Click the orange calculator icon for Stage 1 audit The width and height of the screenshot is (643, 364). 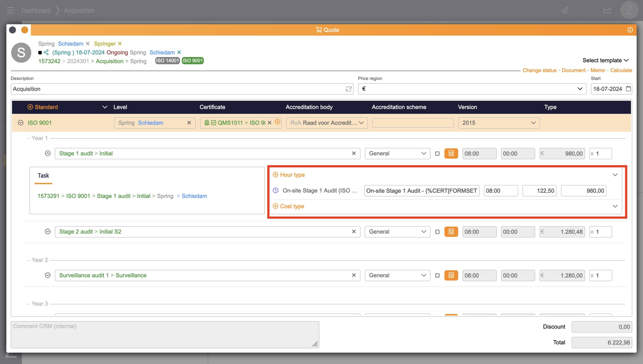coord(451,153)
